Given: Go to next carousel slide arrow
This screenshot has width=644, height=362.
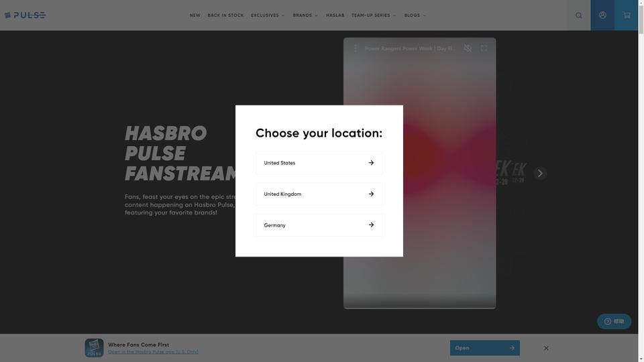Looking at the screenshot, I should tap(539, 173).
